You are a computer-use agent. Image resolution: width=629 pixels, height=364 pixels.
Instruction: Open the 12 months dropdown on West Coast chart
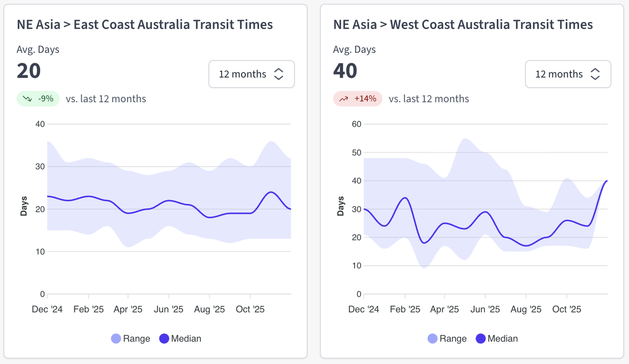(568, 74)
